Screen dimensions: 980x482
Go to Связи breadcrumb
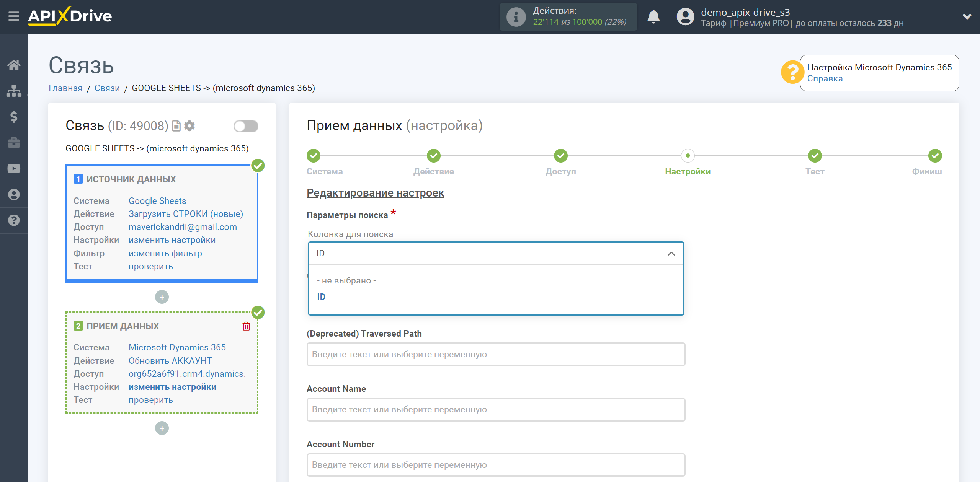[107, 88]
